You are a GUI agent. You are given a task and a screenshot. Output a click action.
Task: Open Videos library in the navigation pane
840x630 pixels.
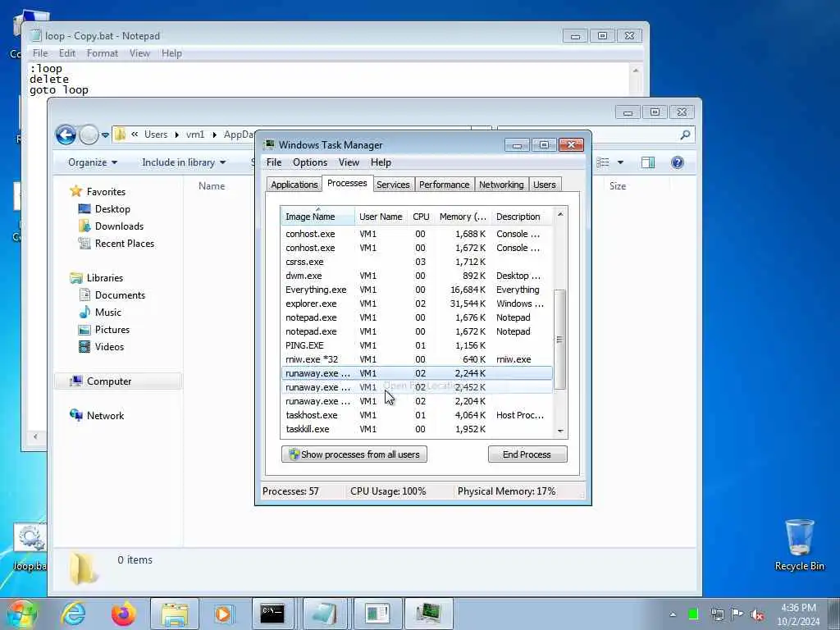click(x=109, y=347)
